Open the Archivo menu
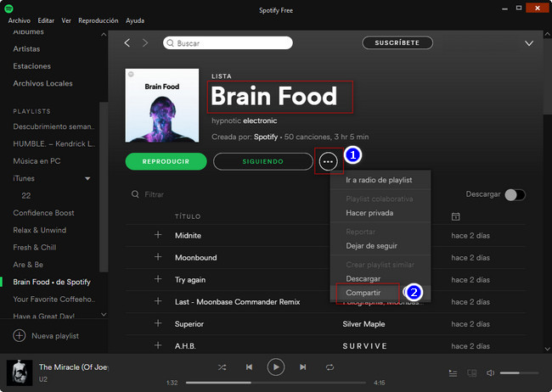 (20, 20)
